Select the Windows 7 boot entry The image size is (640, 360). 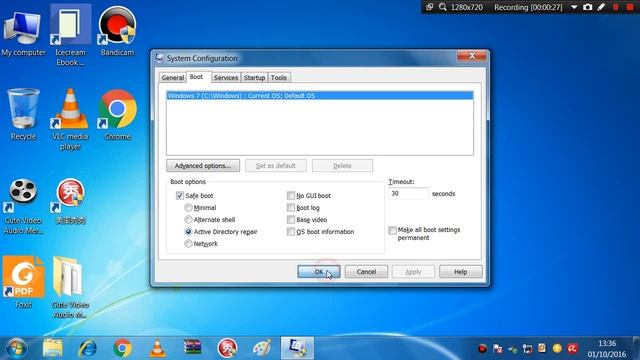(x=320, y=96)
